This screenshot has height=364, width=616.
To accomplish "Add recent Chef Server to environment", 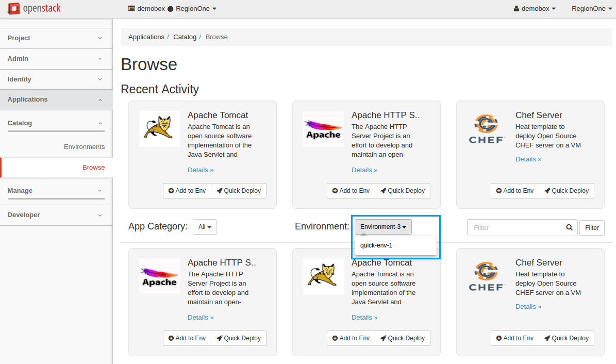I will point(514,191).
